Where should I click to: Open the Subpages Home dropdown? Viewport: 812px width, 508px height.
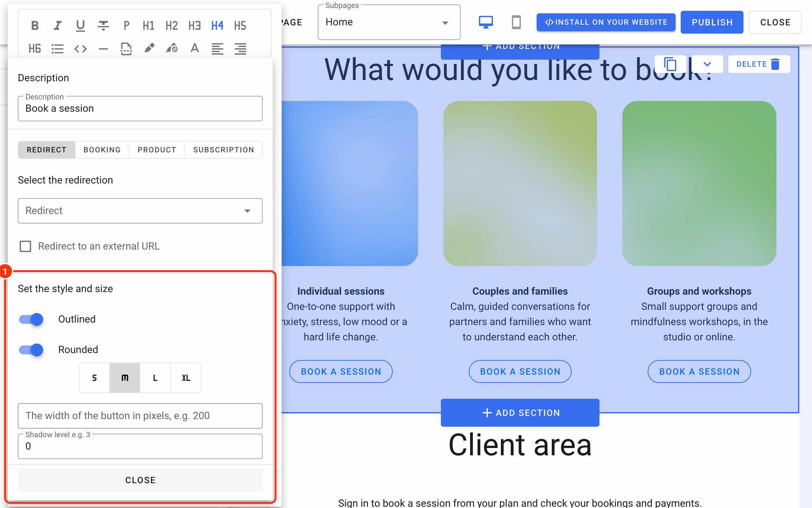(x=389, y=23)
